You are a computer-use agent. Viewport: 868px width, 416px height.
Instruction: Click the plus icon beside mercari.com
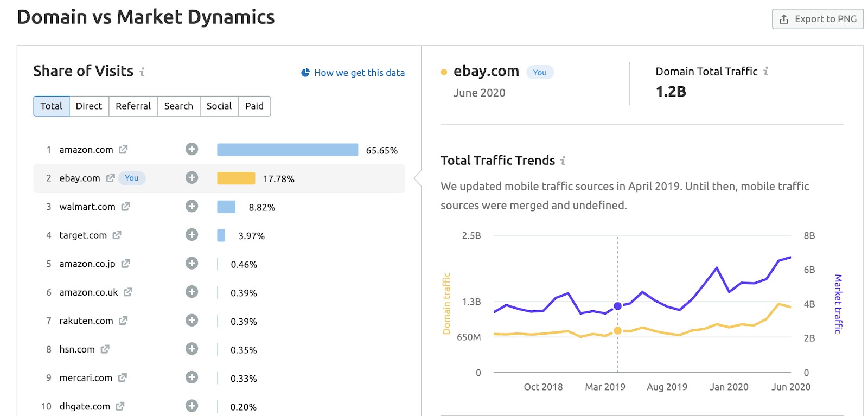tap(191, 377)
